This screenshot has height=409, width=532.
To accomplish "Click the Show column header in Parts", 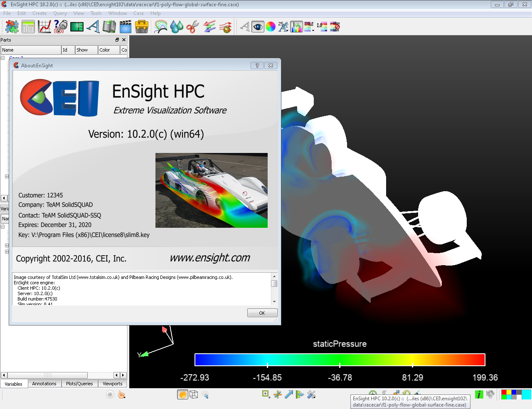I will coord(86,50).
